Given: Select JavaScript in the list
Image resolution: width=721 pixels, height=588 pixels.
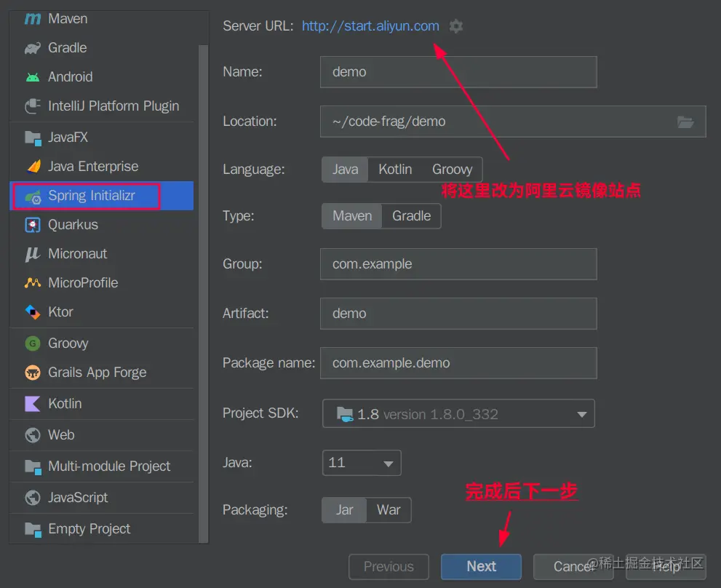Looking at the screenshot, I should coord(101,497).
